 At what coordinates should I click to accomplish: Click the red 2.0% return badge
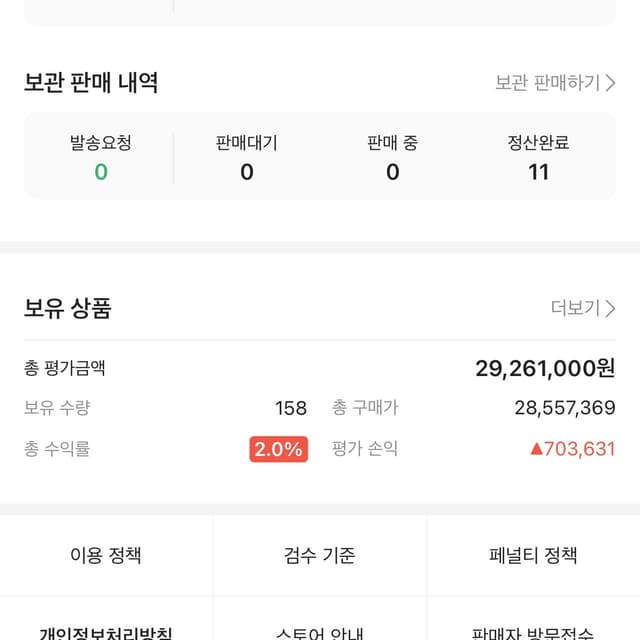[x=278, y=449]
